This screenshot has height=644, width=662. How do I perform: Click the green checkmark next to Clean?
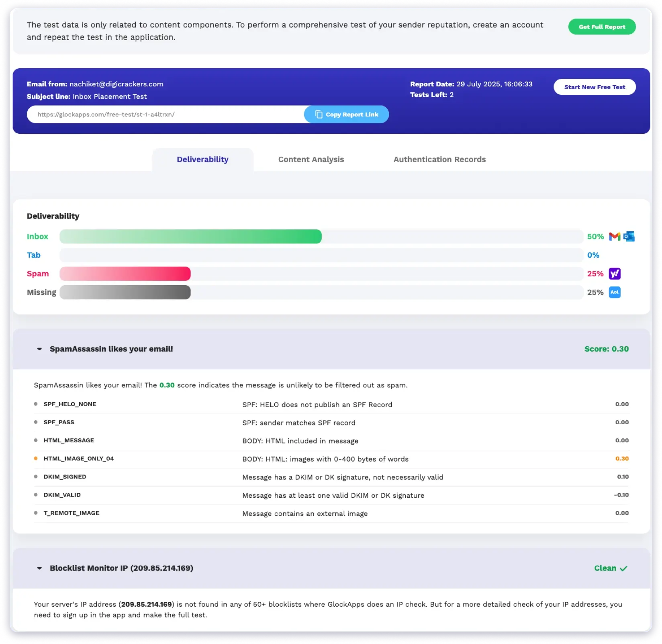pos(624,568)
